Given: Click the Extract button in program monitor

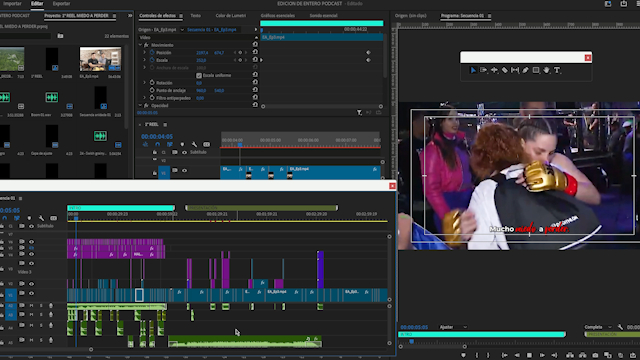Looking at the screenshot, I should pos(582,355).
